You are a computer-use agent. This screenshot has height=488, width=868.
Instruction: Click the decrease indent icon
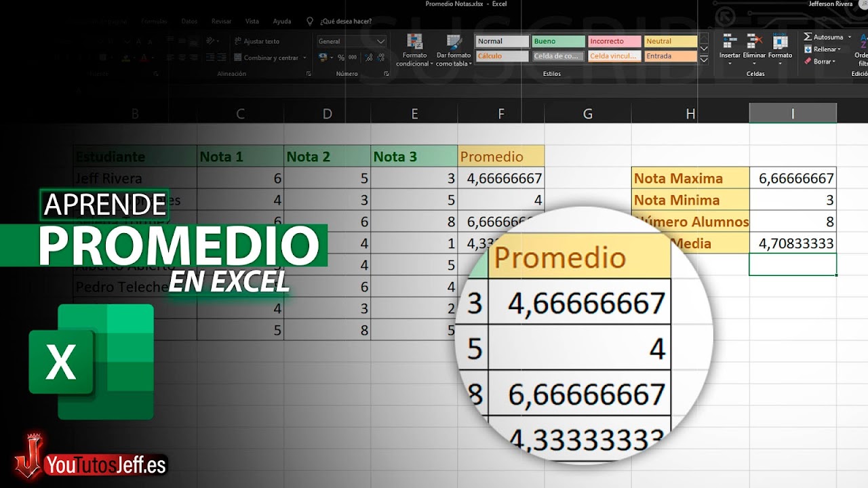pos(210,58)
